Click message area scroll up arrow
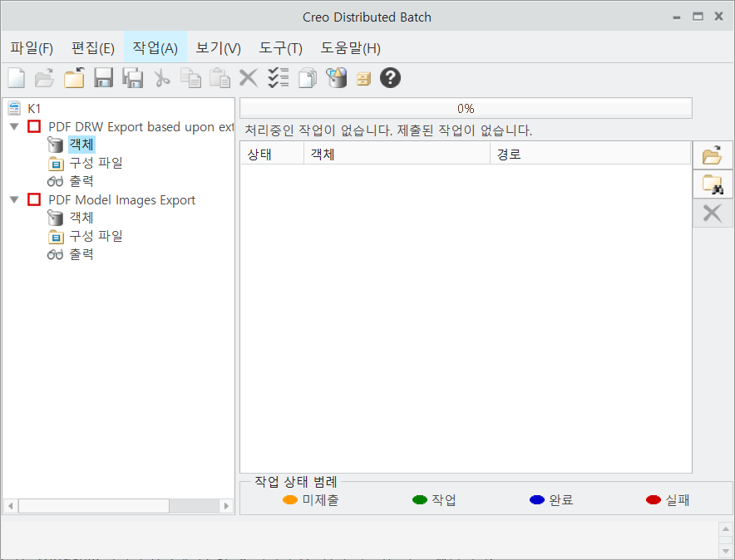 pos(726,529)
